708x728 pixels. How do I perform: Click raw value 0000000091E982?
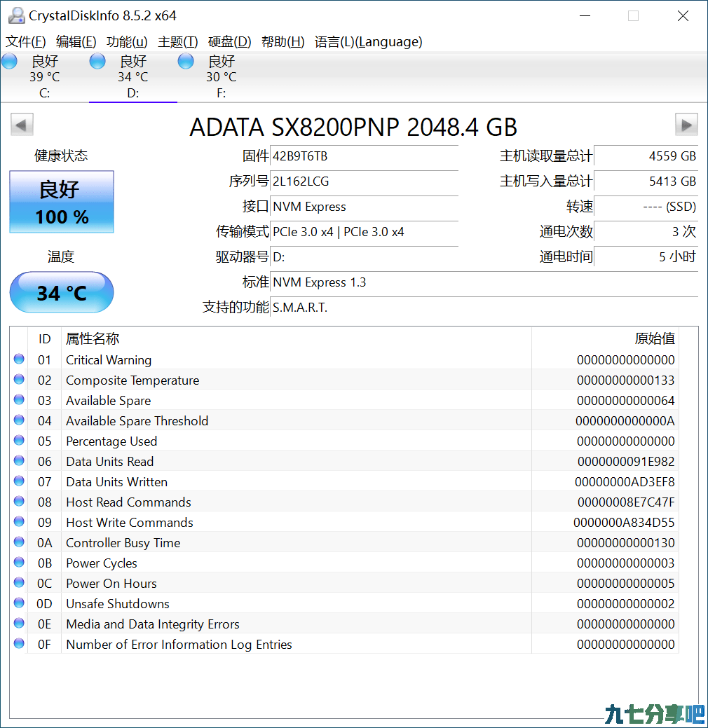[626, 462]
